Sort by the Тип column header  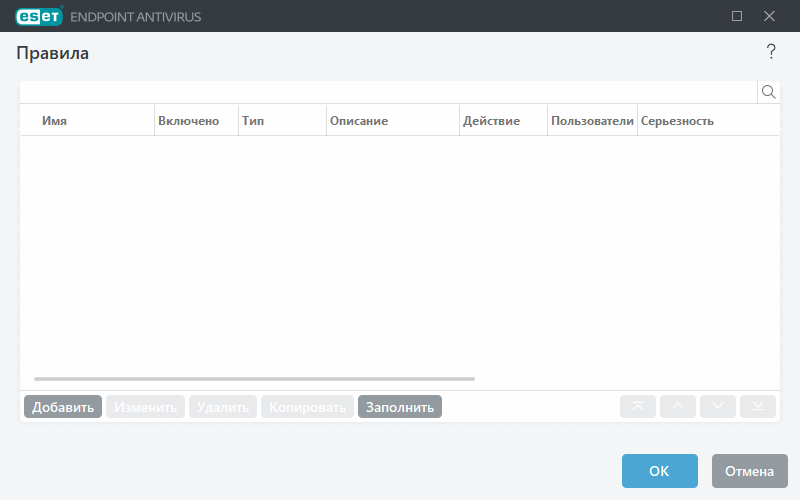253,121
